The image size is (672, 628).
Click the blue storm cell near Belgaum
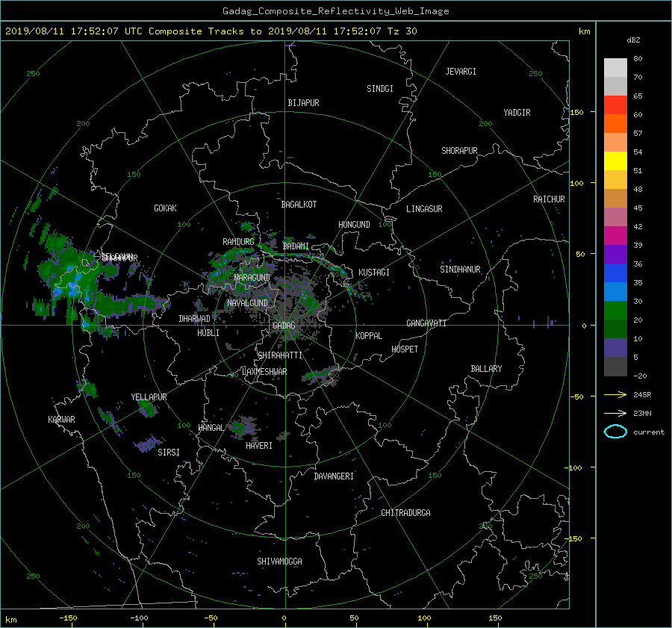tap(74, 286)
